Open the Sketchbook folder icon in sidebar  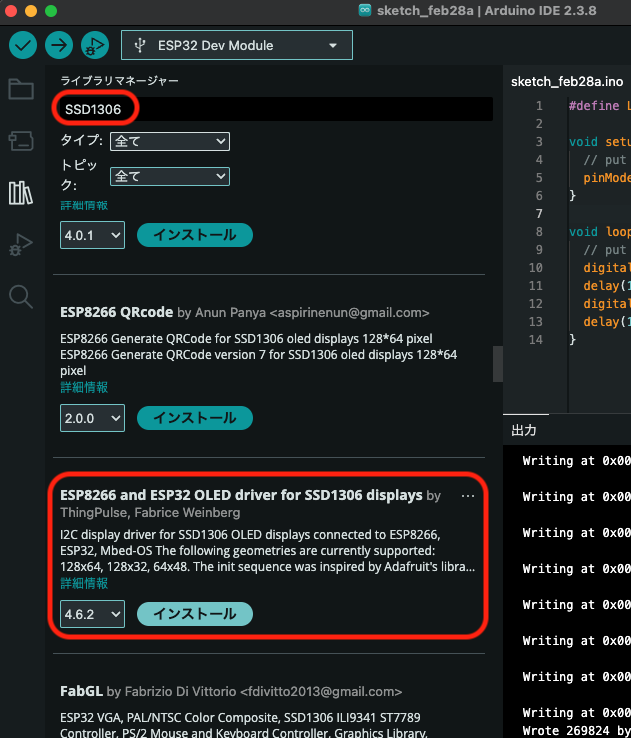coord(21,90)
